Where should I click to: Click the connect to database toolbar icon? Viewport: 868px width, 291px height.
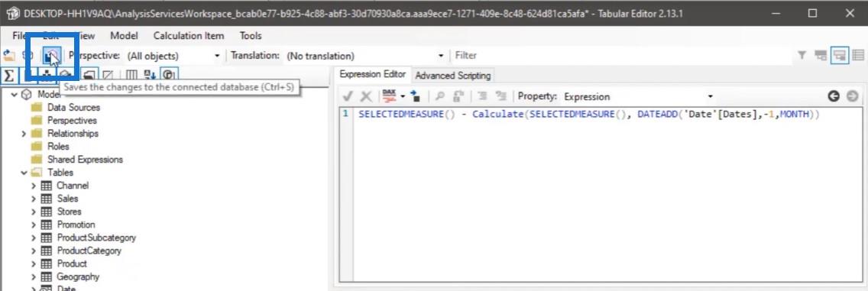(x=28, y=55)
